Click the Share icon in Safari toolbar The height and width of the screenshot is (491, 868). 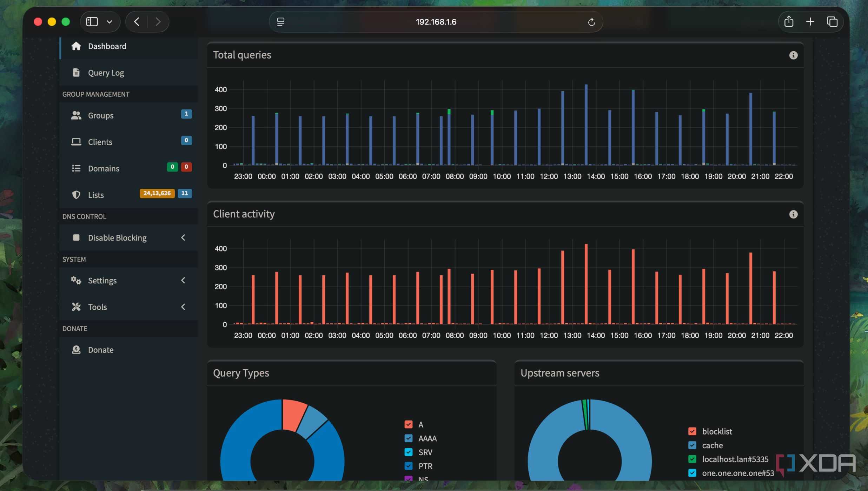pos(789,21)
